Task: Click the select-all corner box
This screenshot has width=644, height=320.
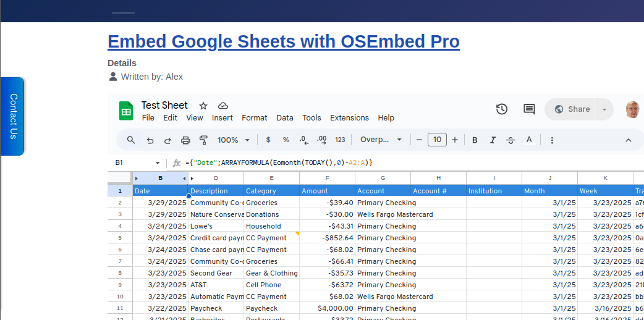Action: [x=120, y=178]
